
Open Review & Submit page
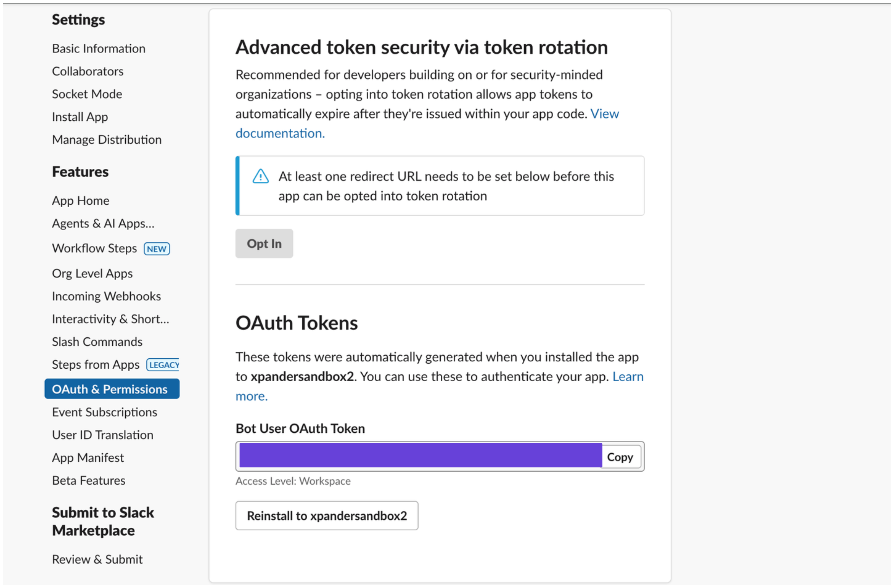(97, 559)
